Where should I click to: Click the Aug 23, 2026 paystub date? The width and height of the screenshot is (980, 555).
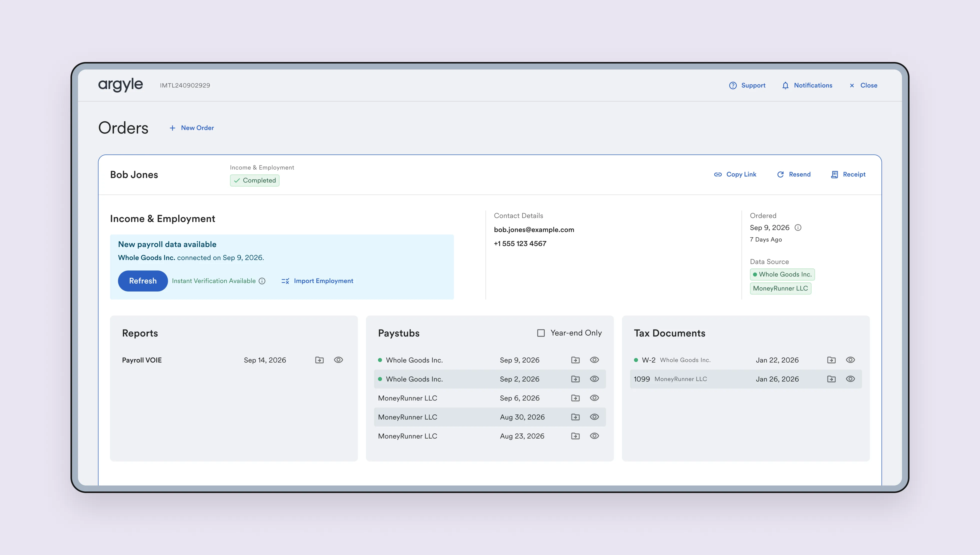click(522, 436)
